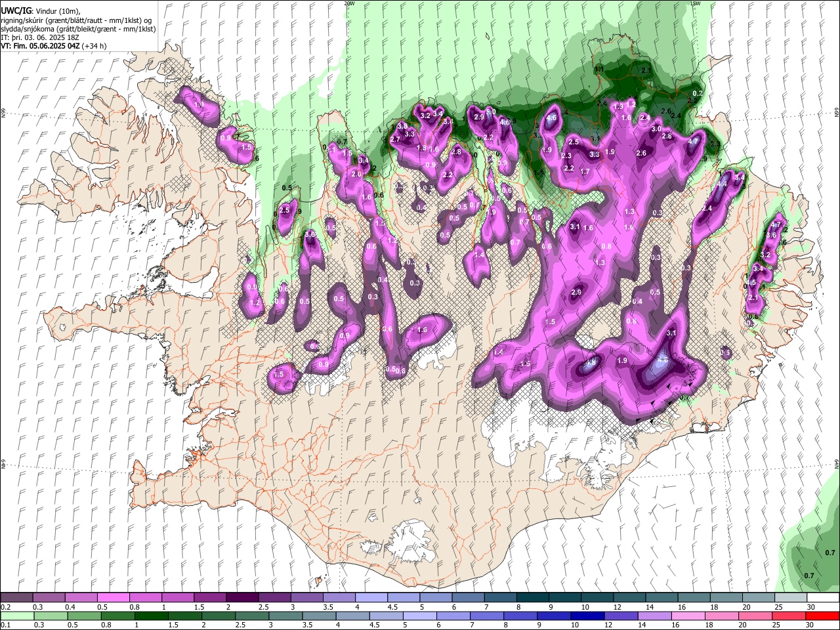The height and width of the screenshot is (630, 840).
Task: Click the 20W longitude label
Action: coord(349,3)
